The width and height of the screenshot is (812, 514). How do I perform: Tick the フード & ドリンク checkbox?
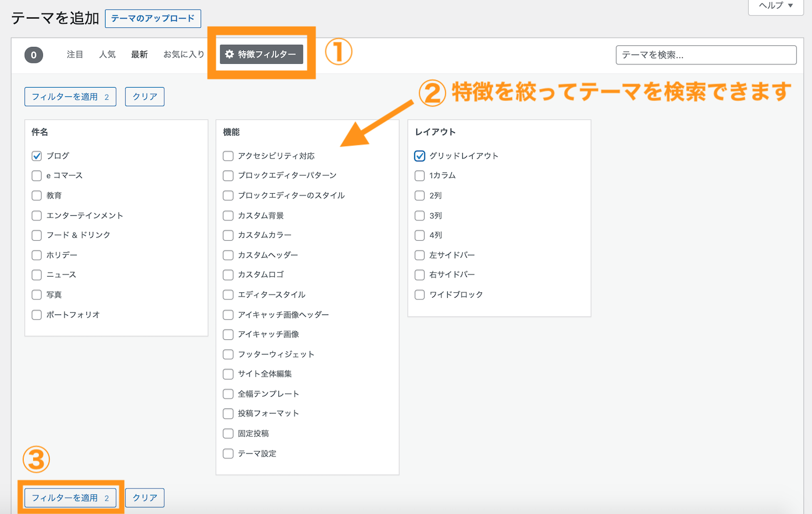[x=37, y=236]
